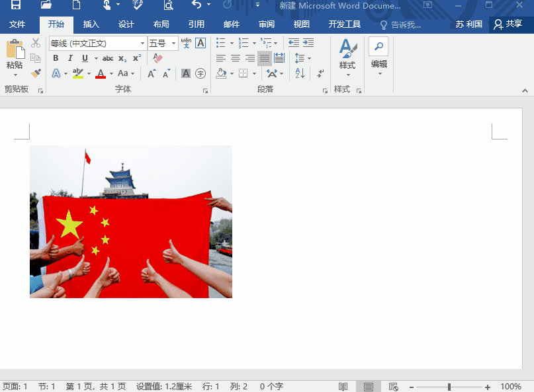Click the 样式 styles button
Viewport: 534px width, 392px height.
click(347, 56)
